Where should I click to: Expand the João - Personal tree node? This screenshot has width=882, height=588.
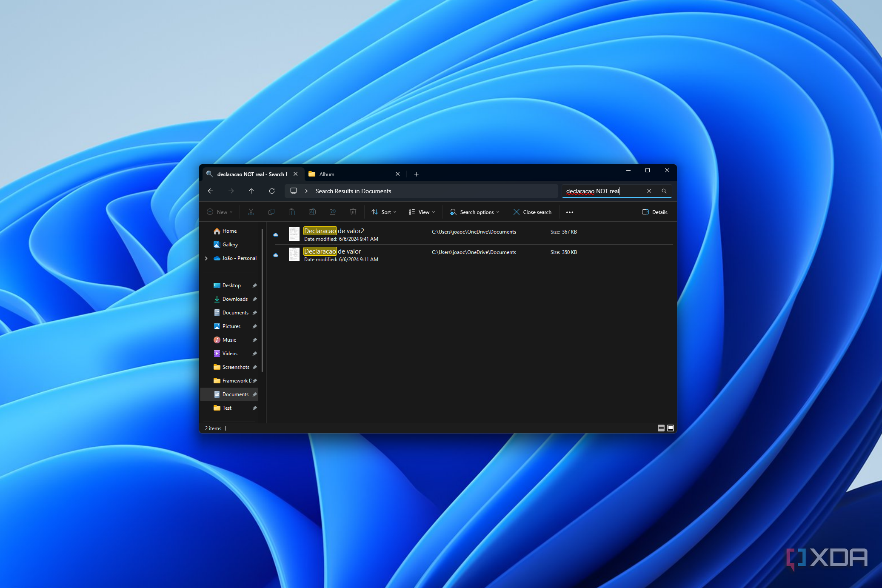[x=206, y=258]
